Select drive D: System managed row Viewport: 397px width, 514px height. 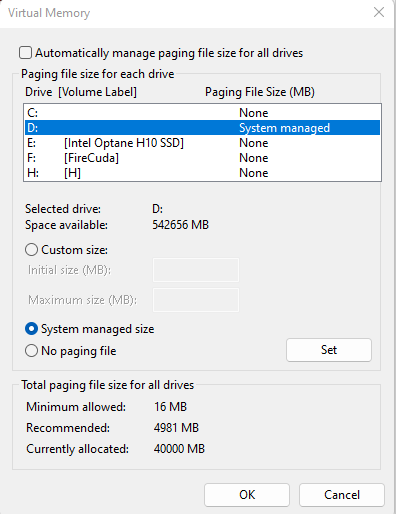(202, 128)
